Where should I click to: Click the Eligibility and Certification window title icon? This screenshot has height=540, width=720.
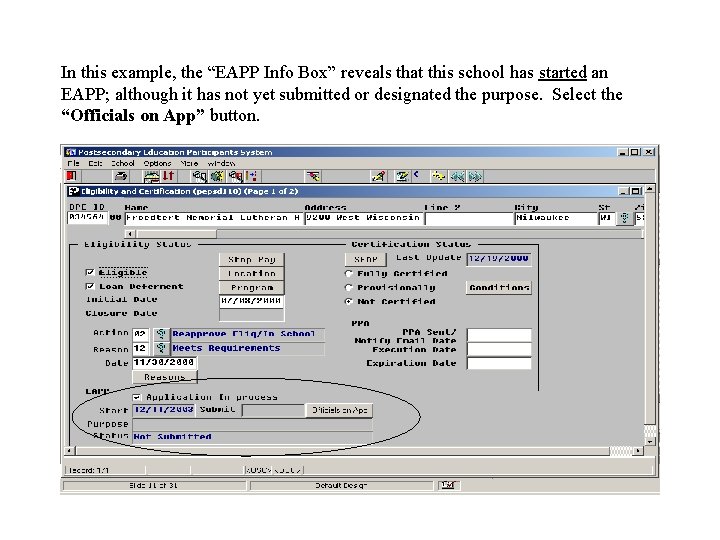[73, 191]
